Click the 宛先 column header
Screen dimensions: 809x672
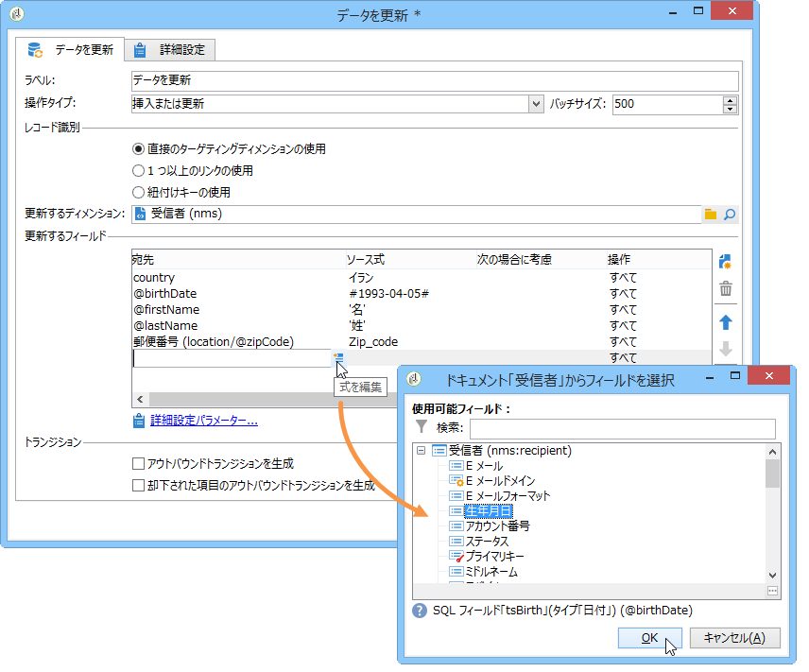pos(238,259)
